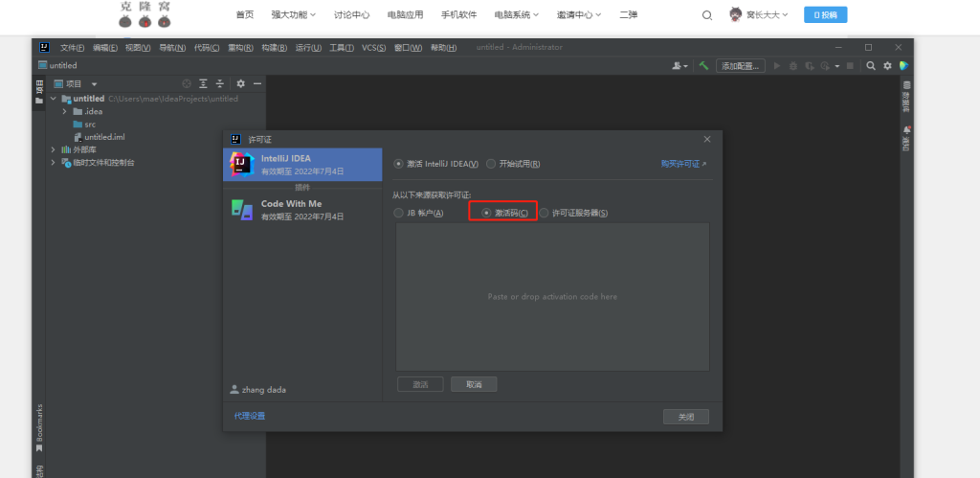The height and width of the screenshot is (478, 980).
Task: Select untitled.iml file in project tree
Action: [100, 136]
